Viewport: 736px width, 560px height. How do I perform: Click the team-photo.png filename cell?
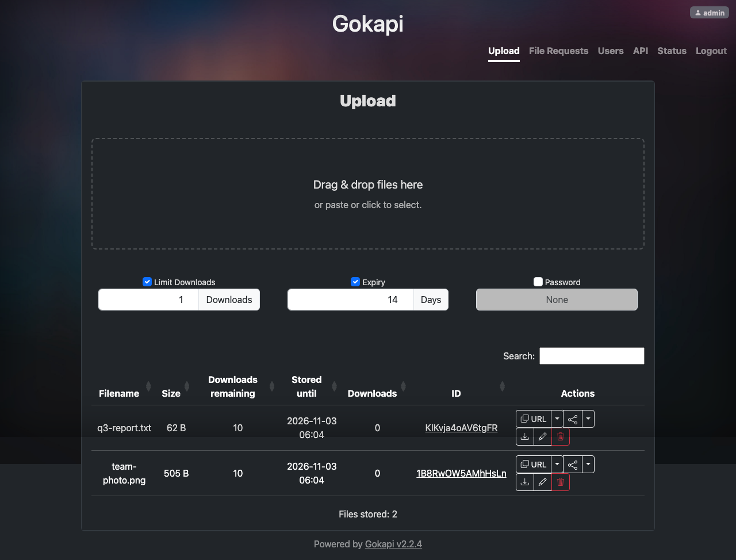click(124, 473)
